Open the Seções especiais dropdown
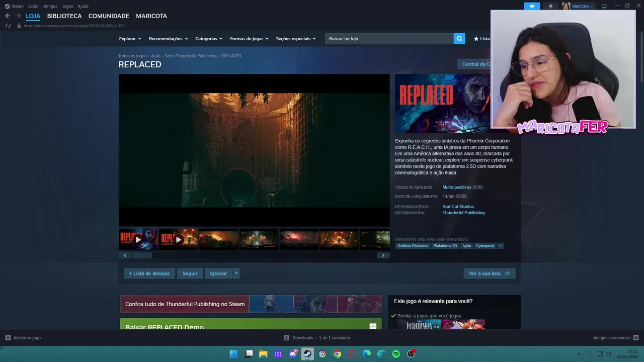644x362 pixels. [x=296, y=39]
